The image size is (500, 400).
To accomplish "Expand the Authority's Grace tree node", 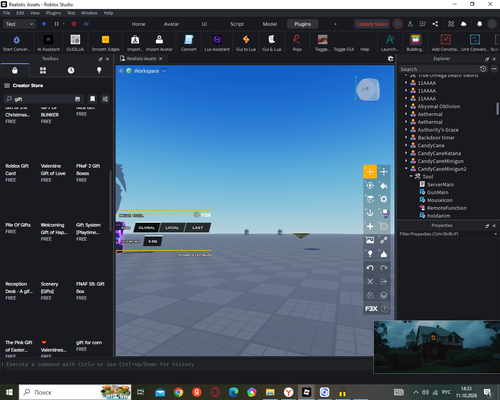I will point(406,129).
